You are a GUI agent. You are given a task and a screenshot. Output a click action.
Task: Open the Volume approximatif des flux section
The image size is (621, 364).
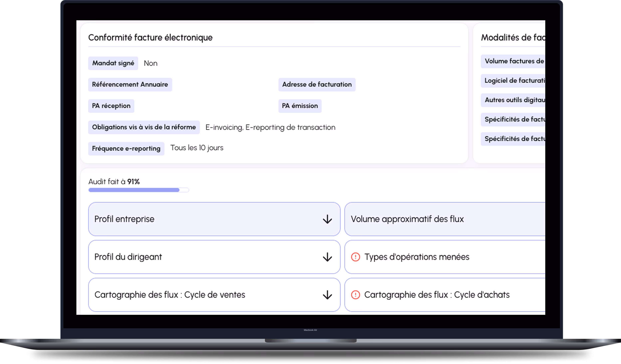(x=444, y=219)
